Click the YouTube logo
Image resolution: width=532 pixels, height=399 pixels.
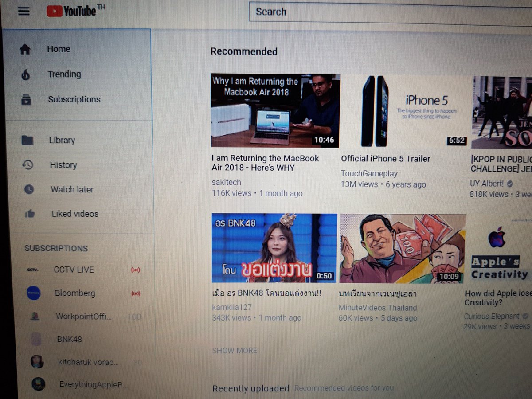point(76,11)
